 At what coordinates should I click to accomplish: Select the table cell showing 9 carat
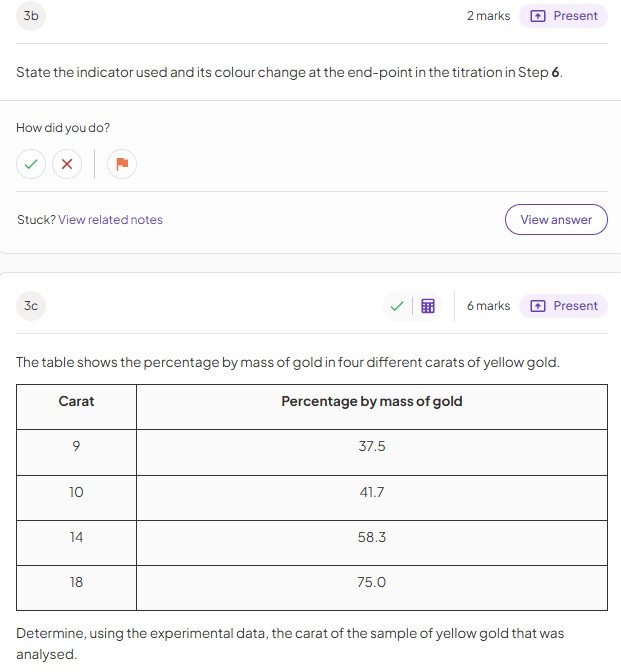(x=77, y=447)
